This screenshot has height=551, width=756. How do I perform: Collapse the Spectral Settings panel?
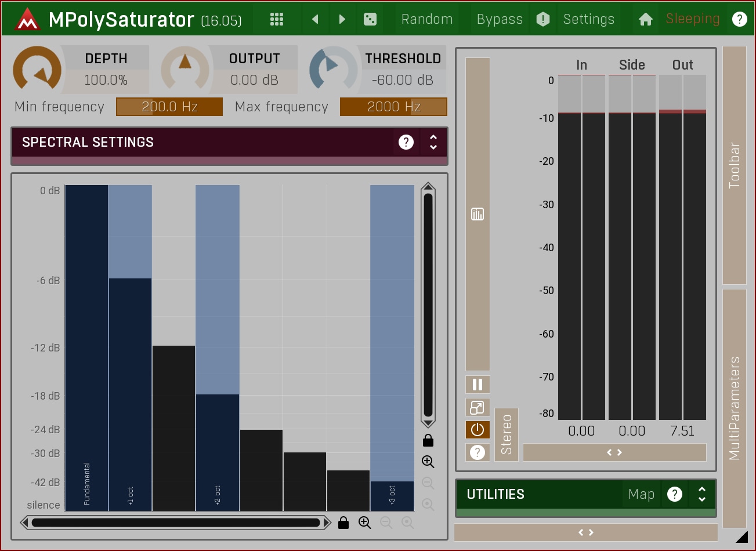[433, 142]
